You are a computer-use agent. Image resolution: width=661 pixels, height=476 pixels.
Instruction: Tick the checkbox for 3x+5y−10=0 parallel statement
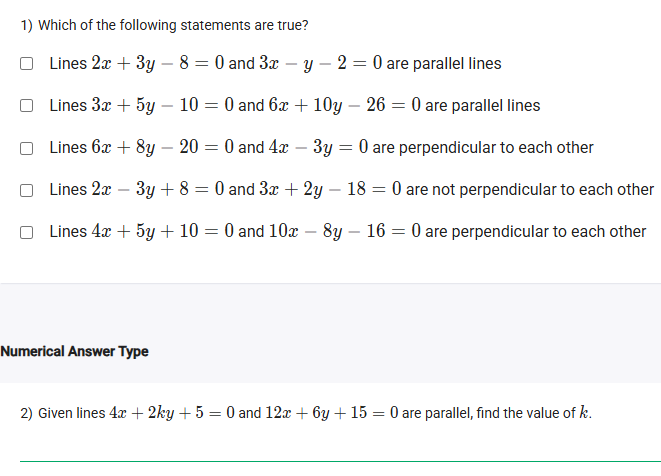coord(27,106)
